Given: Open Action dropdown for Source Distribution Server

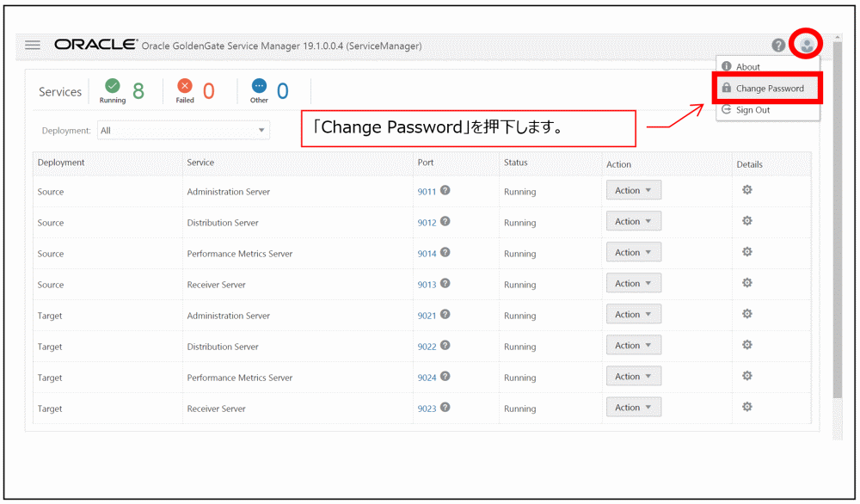Looking at the screenshot, I should [633, 221].
